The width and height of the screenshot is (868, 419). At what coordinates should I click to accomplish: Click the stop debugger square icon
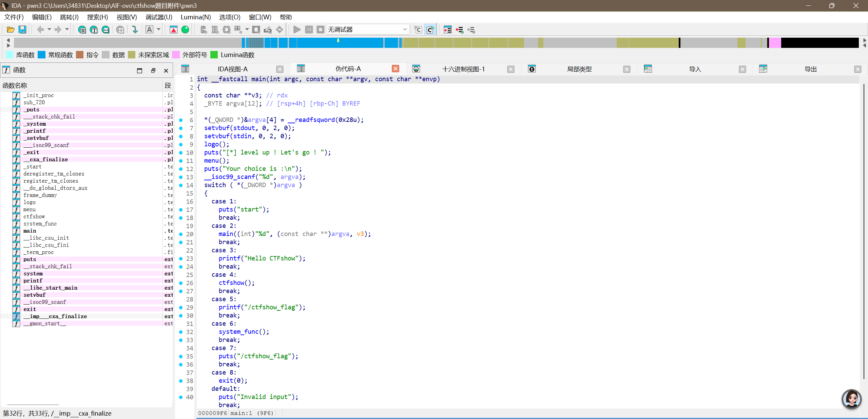click(x=320, y=30)
